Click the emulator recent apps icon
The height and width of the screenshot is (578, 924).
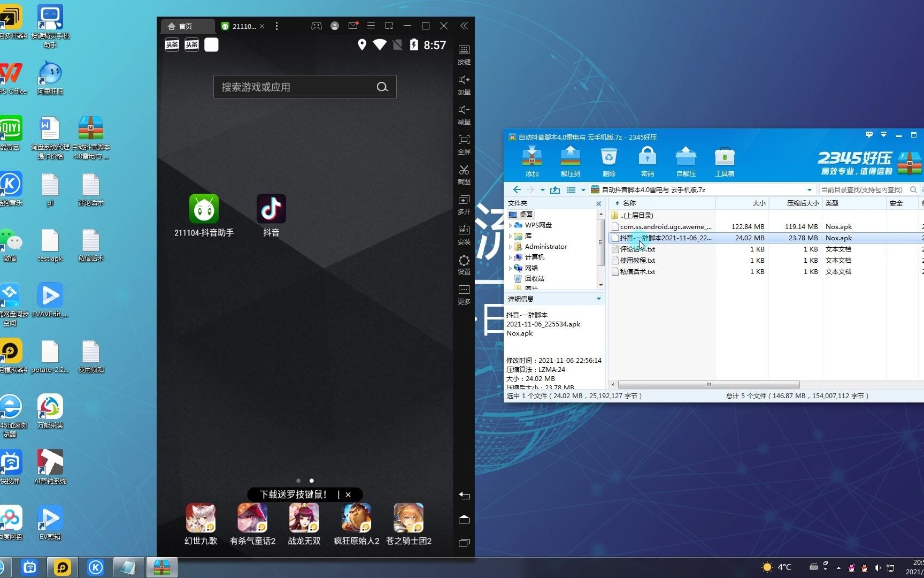point(464,542)
